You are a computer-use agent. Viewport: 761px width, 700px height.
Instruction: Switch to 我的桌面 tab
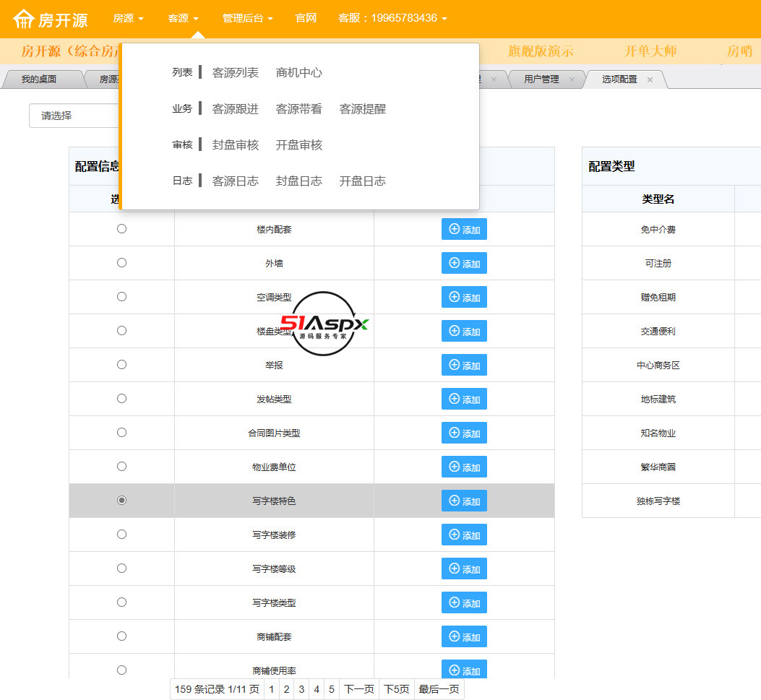[38, 79]
